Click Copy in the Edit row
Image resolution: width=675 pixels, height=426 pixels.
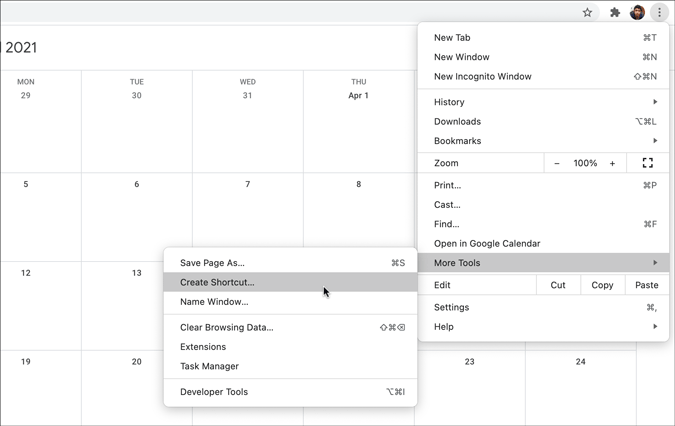click(602, 285)
